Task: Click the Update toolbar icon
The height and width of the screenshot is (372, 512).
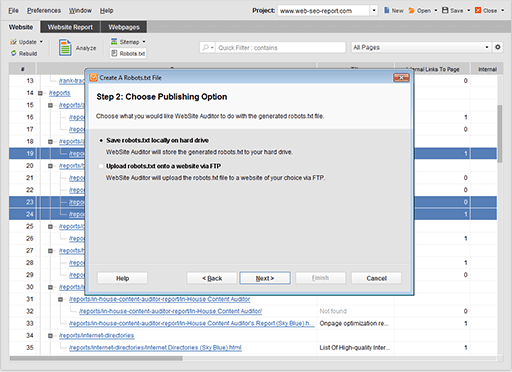Action: pyautogui.click(x=13, y=42)
